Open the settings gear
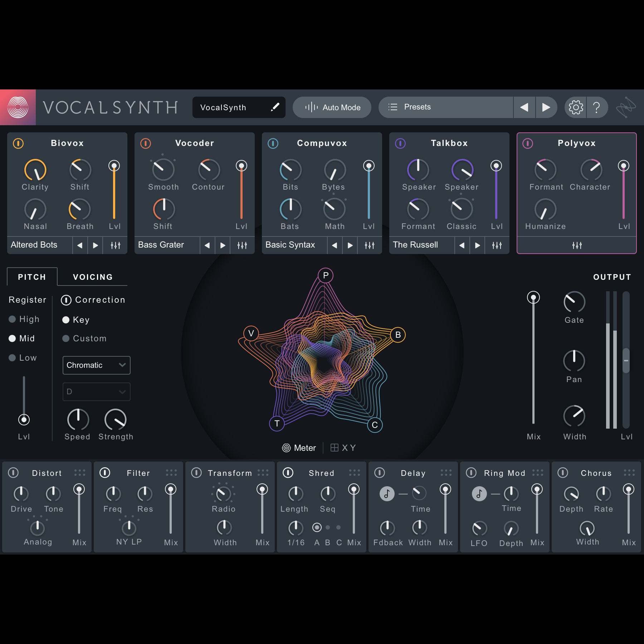Screen dimensions: 644x644 576,107
